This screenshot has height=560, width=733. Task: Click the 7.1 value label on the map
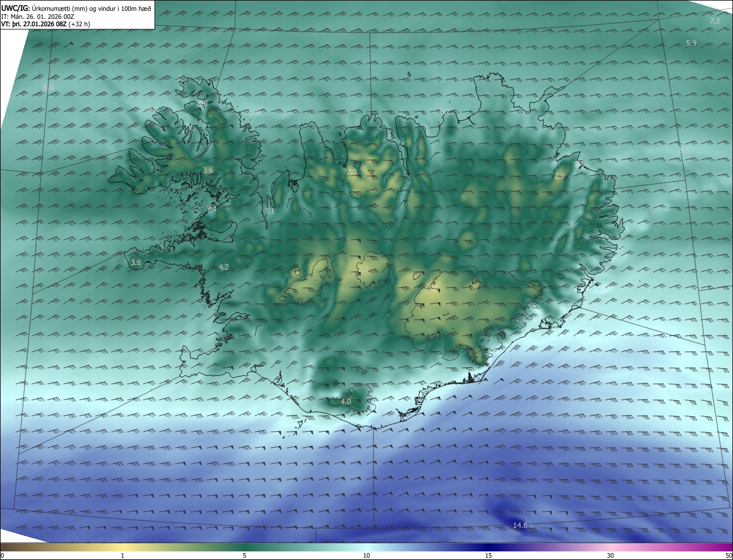pos(270,211)
